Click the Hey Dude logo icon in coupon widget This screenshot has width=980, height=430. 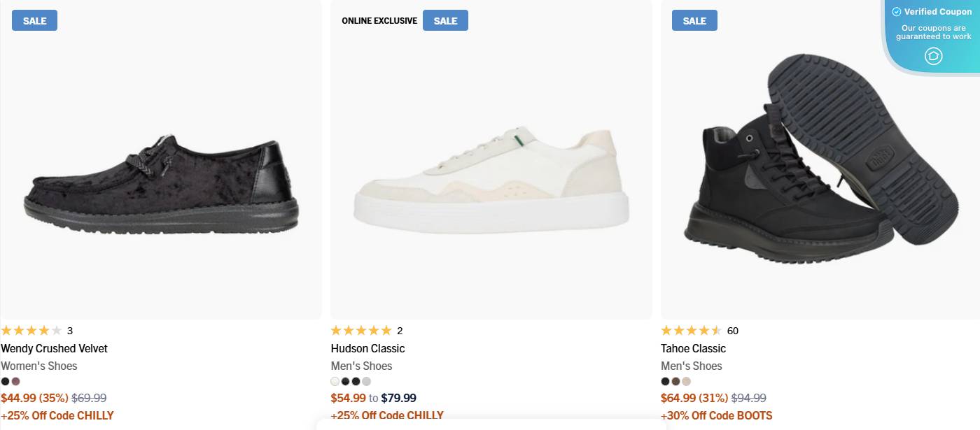coord(933,55)
